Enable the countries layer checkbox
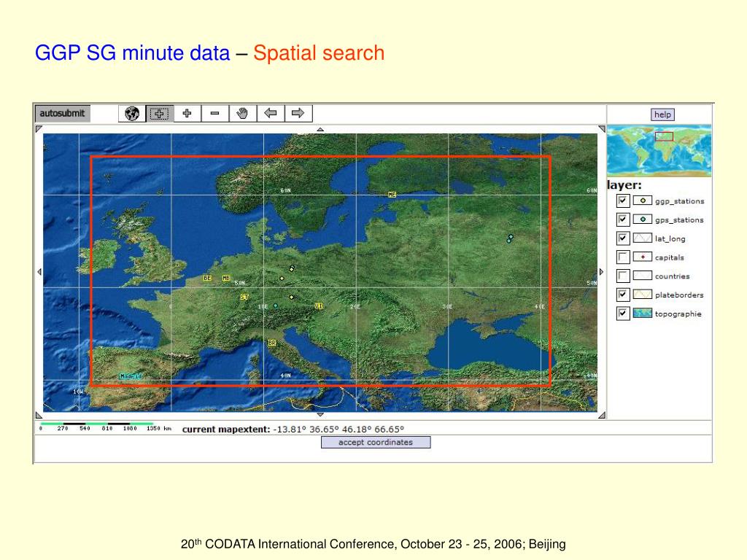Viewport: 747px width, 560px height. (x=623, y=276)
